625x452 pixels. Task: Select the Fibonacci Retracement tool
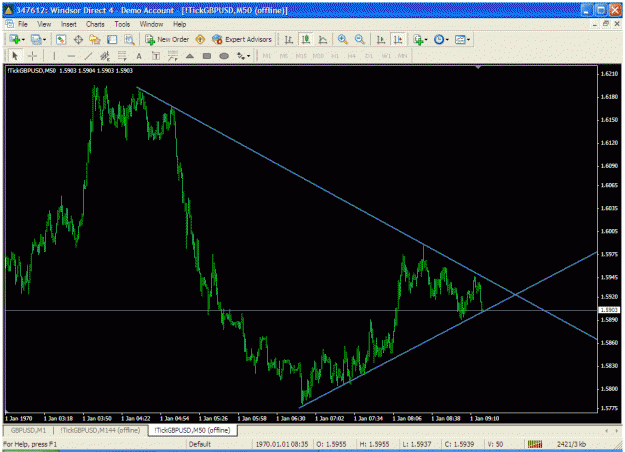coord(122,56)
